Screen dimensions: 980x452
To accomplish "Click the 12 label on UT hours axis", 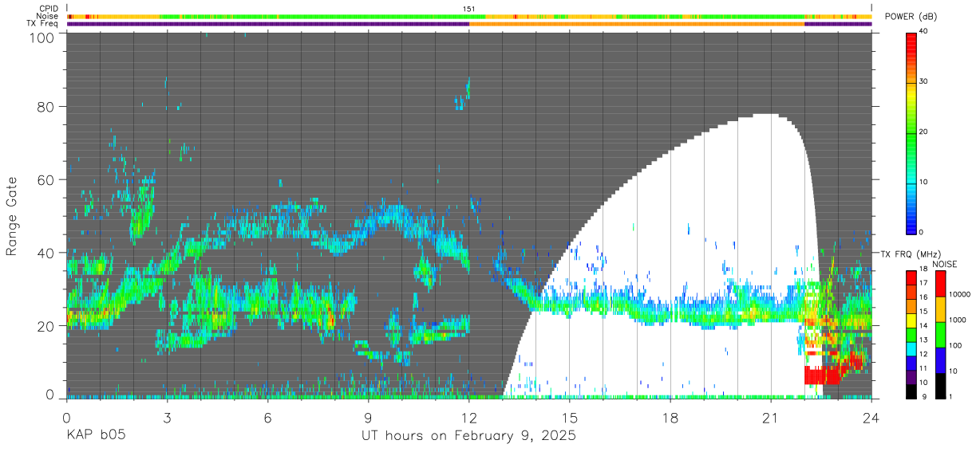I will tap(468, 418).
